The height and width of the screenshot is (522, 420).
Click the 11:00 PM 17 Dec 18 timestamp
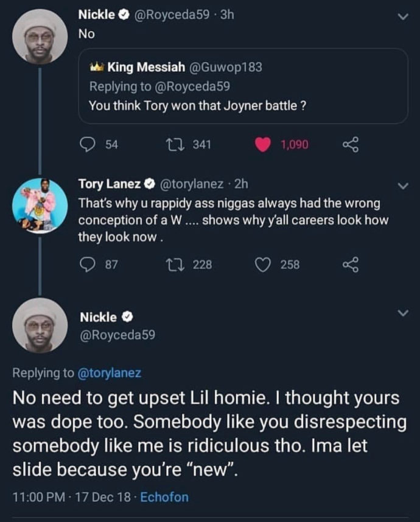pyautogui.click(x=72, y=497)
